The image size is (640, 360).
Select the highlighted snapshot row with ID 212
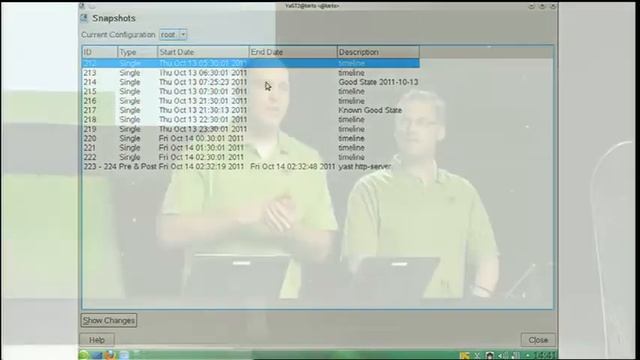[251, 63]
